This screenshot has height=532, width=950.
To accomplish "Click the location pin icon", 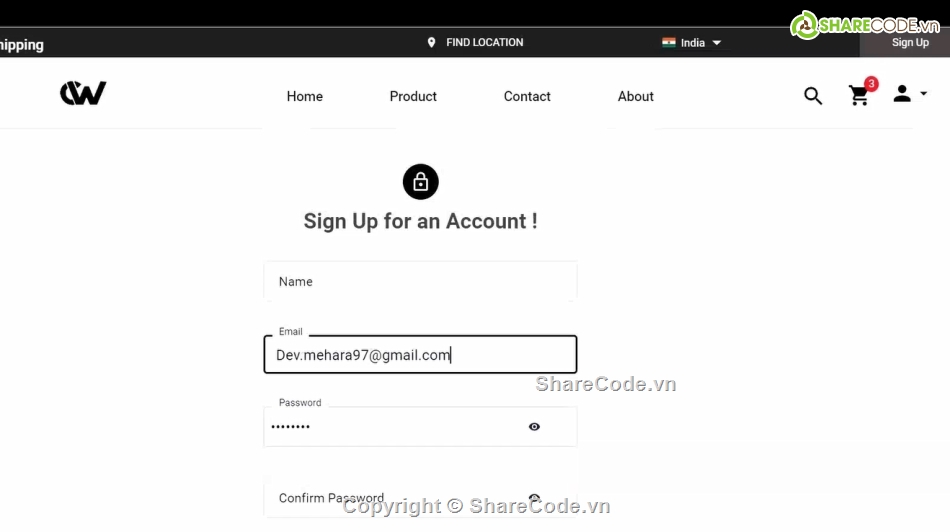I will (431, 42).
